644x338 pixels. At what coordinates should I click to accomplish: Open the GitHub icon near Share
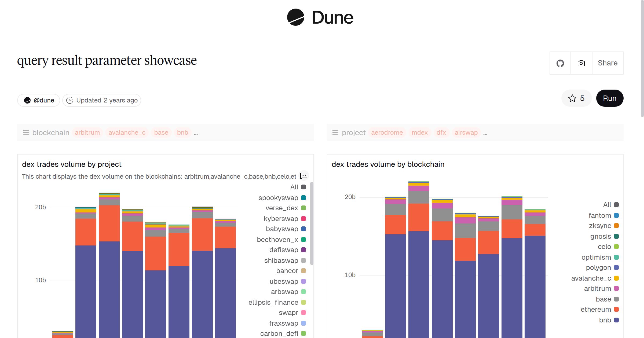tap(560, 63)
